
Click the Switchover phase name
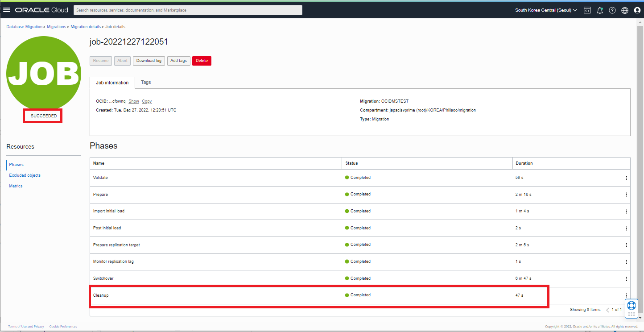coord(103,278)
